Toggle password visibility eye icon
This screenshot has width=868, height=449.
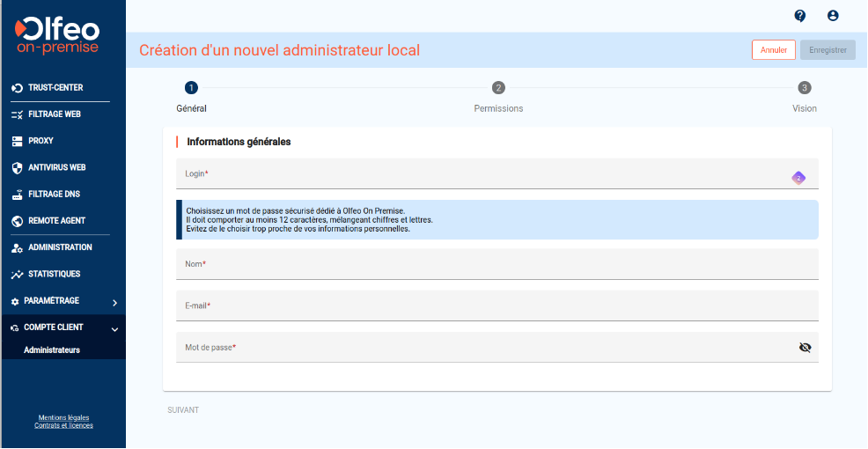(804, 348)
